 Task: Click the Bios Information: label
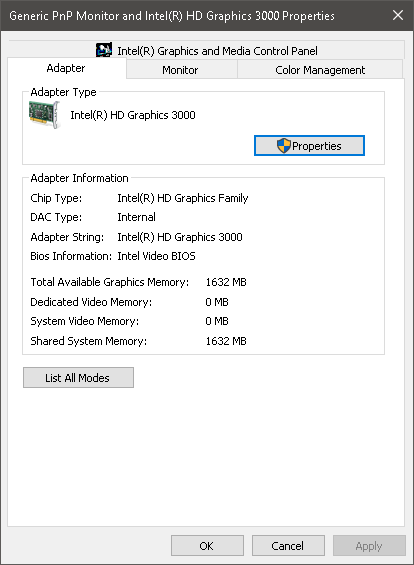pos(71,256)
